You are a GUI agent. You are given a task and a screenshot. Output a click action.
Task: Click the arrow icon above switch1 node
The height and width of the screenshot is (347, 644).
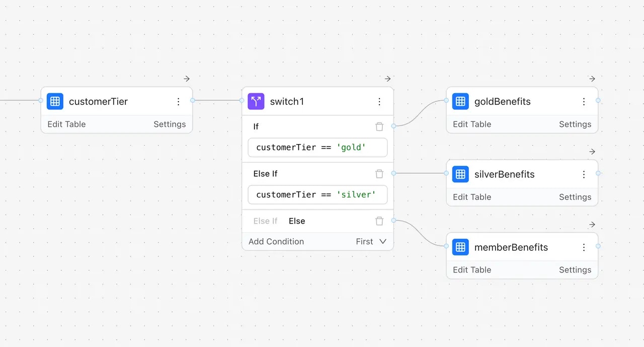click(387, 79)
